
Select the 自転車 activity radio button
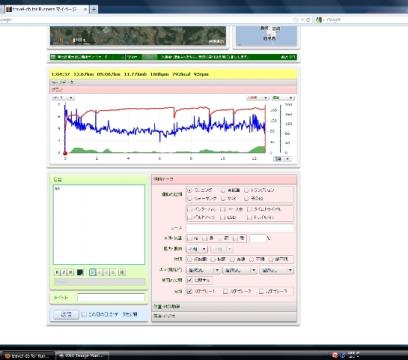(x=223, y=190)
